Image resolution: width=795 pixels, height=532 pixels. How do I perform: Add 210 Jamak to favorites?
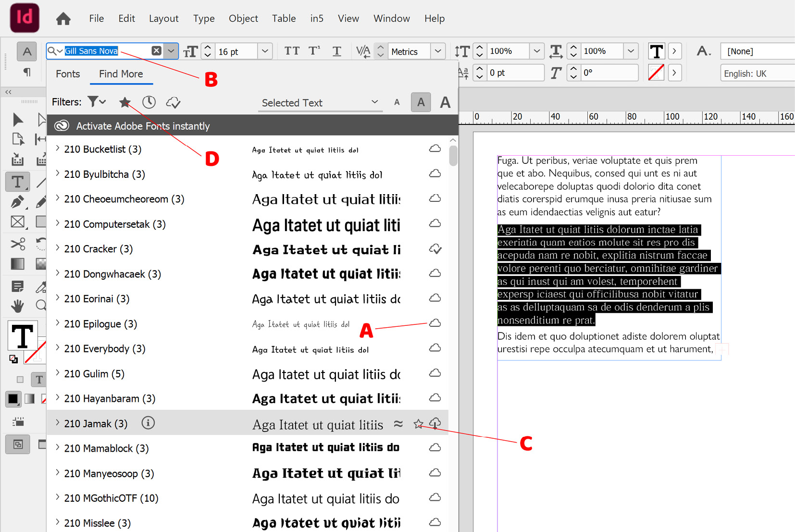click(418, 423)
